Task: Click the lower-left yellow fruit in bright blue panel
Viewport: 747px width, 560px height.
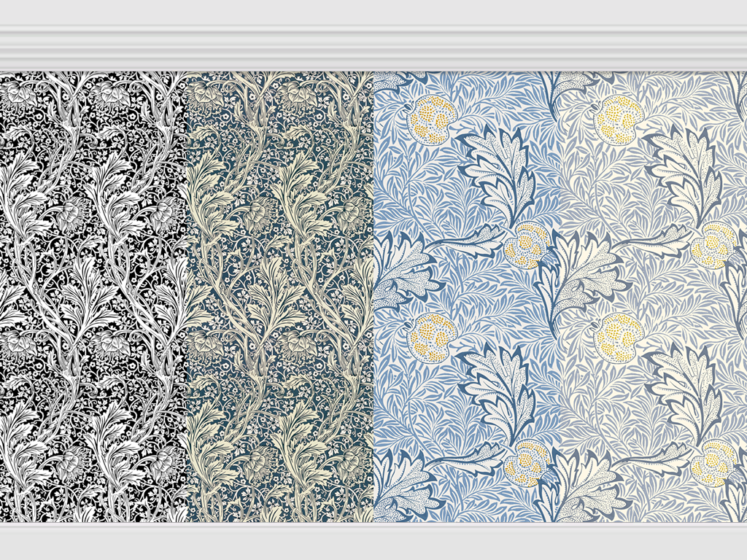Action: pos(432,337)
